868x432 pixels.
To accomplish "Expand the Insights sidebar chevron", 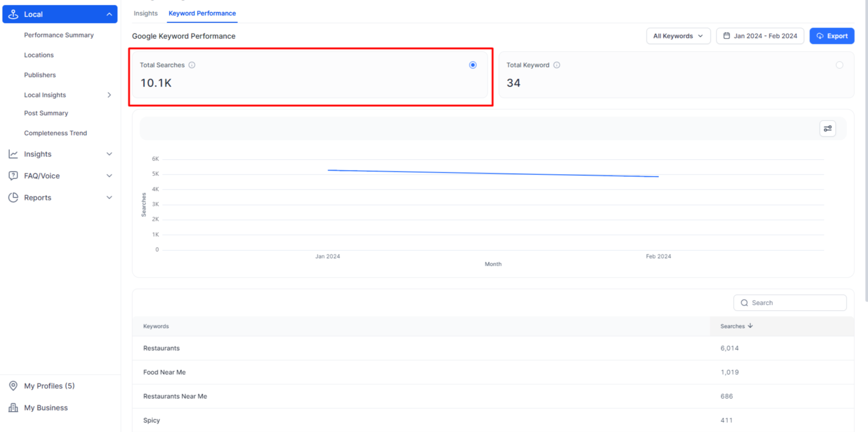I will 109,154.
